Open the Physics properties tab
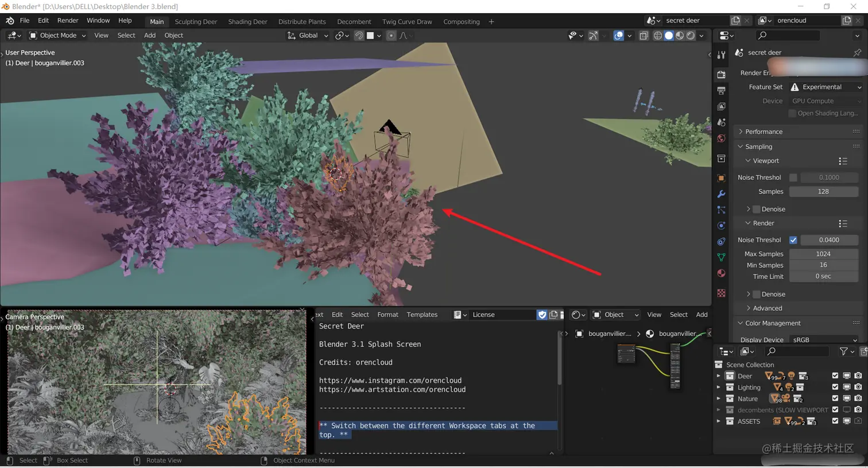Screen dimensions: 868x468 click(721, 226)
